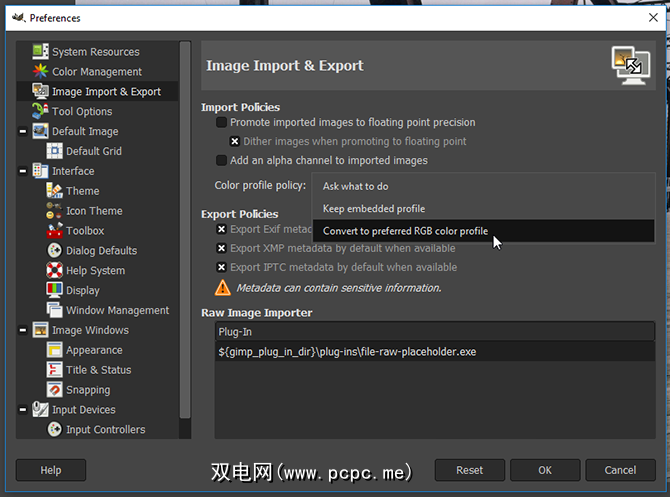Click the Dialog Defaults icon
This screenshot has width=670, height=497.
54,250
